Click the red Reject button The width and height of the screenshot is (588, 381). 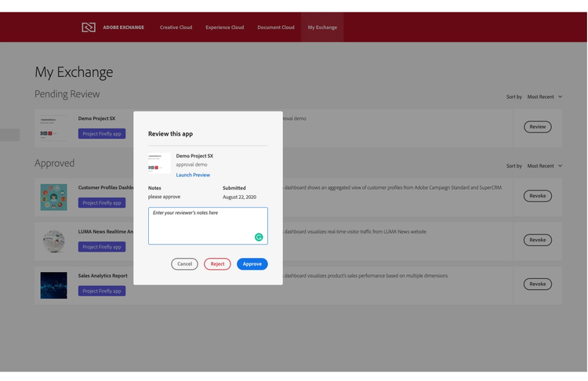pyautogui.click(x=217, y=264)
